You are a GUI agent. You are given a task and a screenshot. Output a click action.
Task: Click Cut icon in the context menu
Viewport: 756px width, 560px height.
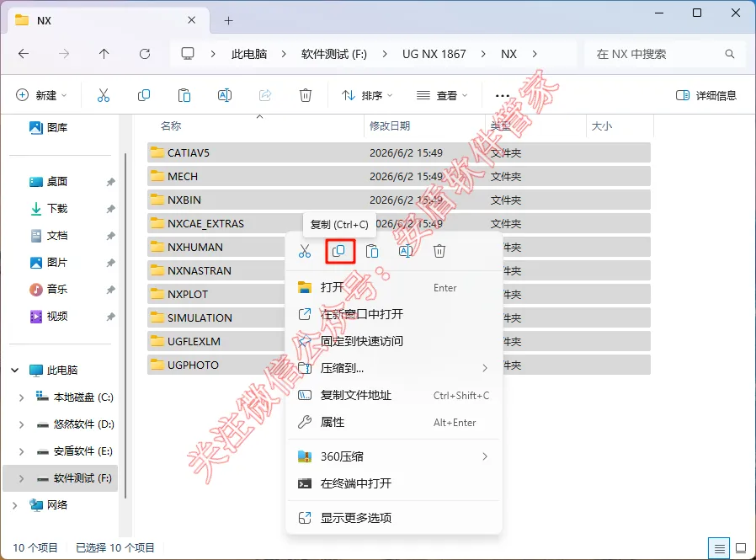coord(305,251)
